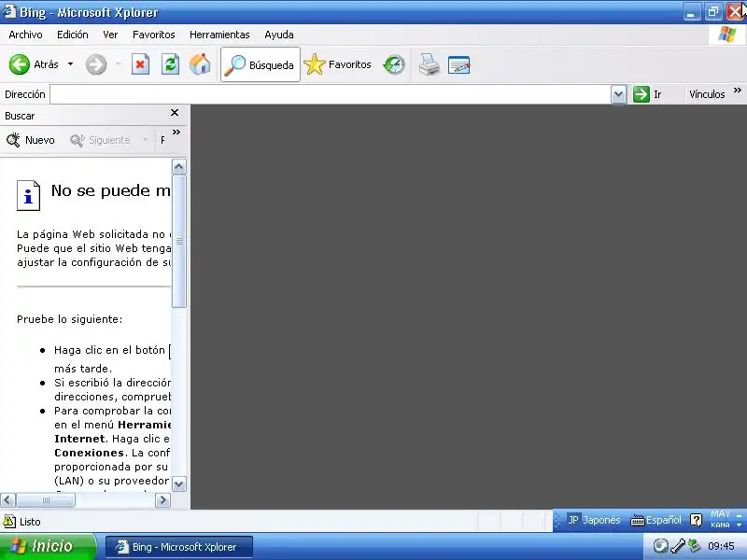The width and height of the screenshot is (747, 560).
Task: Click inside the Dirección address field
Action: (331, 94)
